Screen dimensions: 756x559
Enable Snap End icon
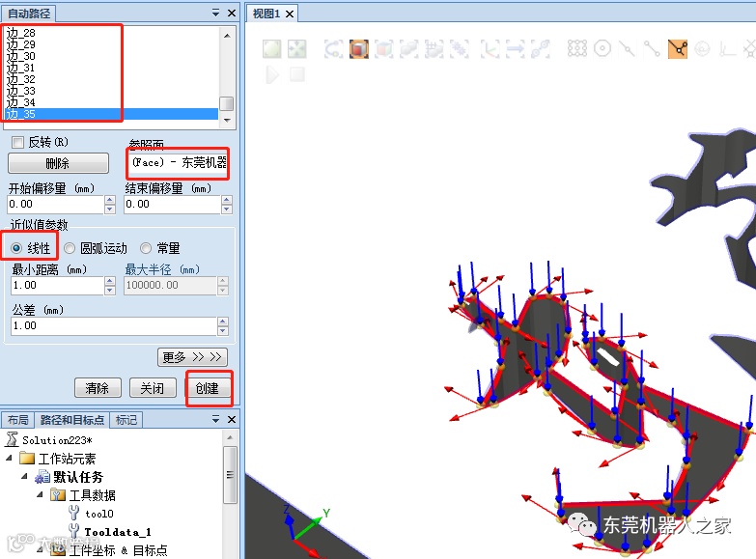pos(653,48)
